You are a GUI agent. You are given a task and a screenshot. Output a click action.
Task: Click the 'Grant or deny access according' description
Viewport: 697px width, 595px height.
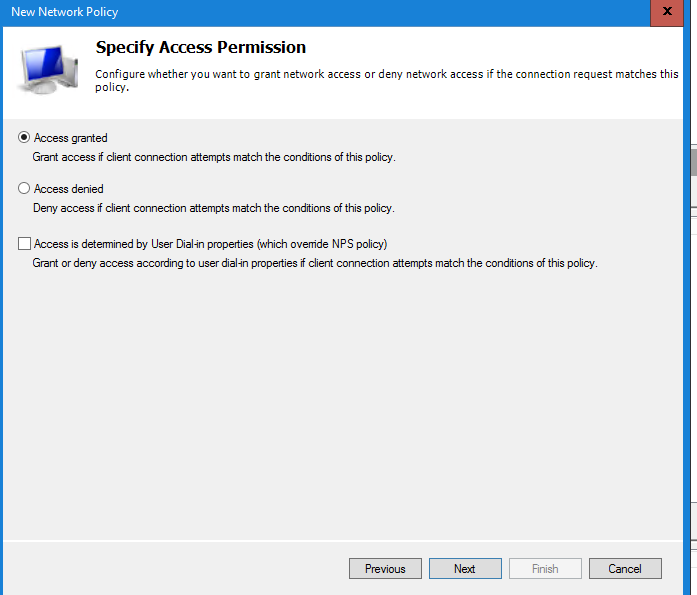pos(315,263)
